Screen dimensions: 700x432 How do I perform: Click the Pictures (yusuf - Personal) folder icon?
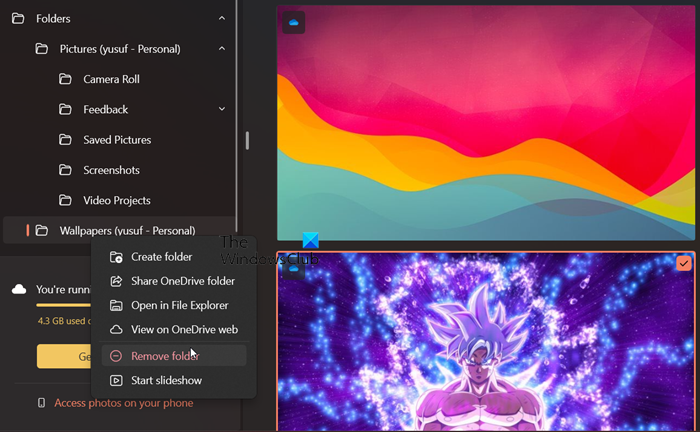tap(42, 49)
